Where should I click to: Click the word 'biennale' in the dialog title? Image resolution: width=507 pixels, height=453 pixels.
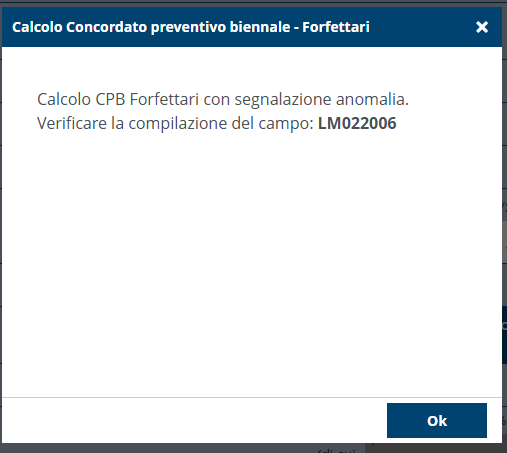pyautogui.click(x=260, y=27)
